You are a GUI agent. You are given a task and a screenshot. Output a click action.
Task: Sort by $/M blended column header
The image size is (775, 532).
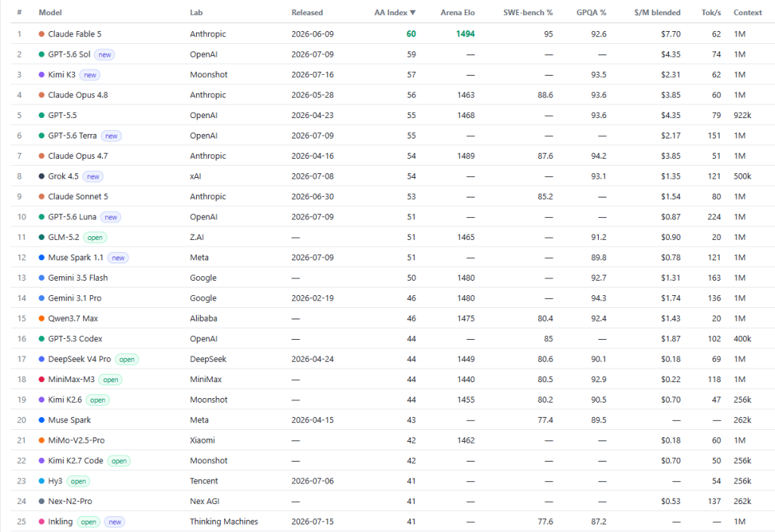coord(657,12)
